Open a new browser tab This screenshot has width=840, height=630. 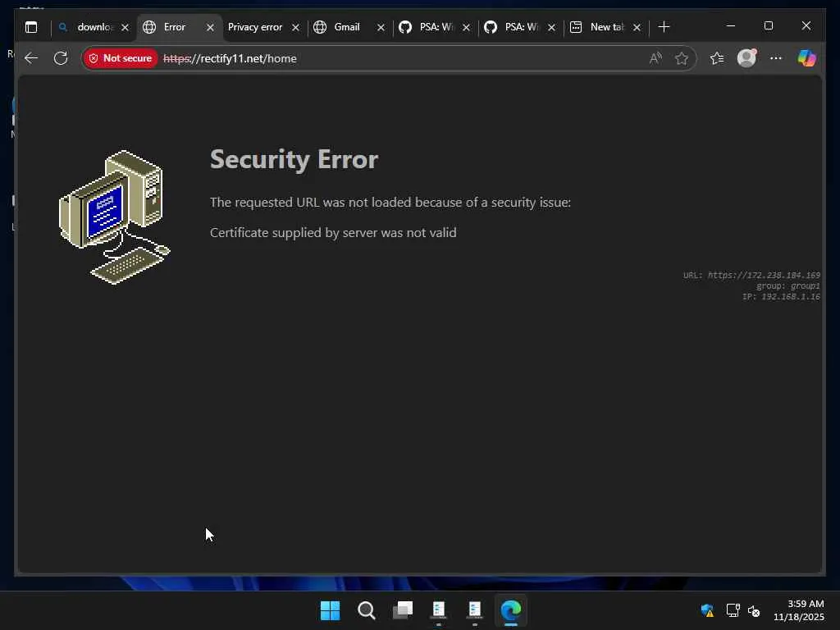point(664,27)
